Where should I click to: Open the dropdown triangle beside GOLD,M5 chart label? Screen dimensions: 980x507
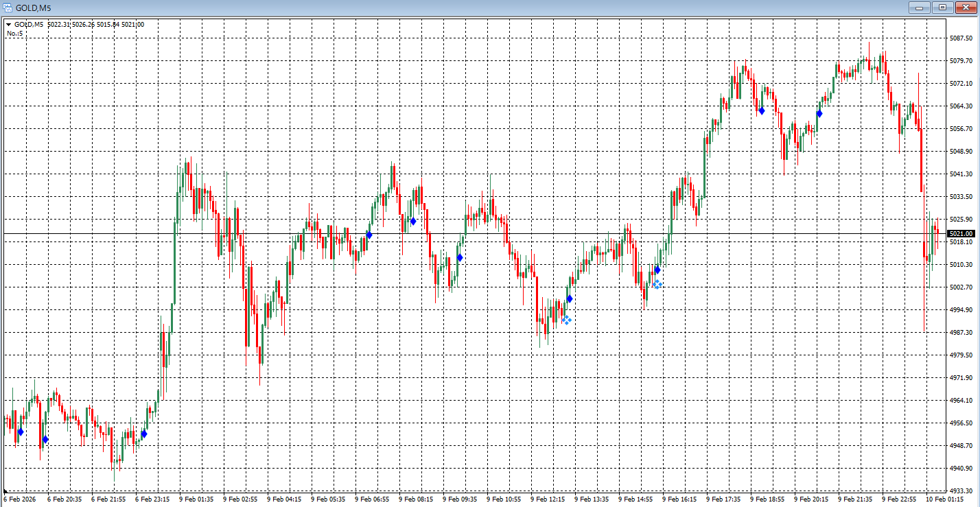[9, 25]
